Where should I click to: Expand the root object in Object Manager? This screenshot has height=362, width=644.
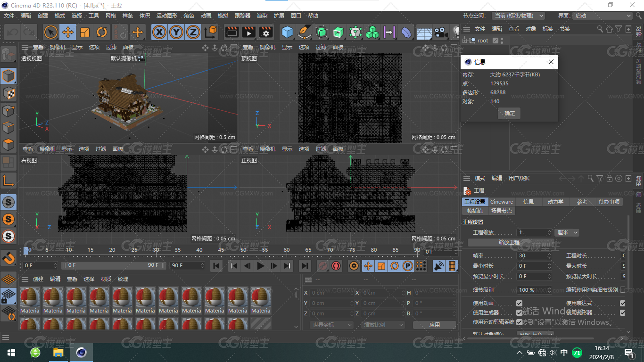(465, 41)
